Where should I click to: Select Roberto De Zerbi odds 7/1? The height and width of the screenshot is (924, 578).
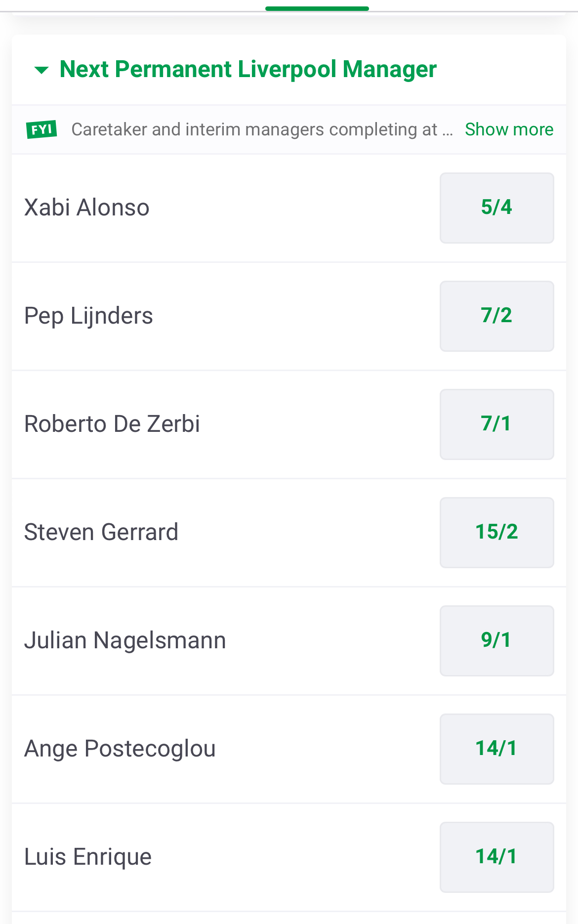[x=496, y=424]
